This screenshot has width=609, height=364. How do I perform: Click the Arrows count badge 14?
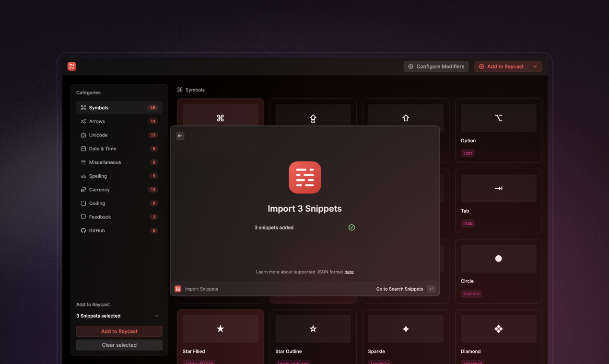(153, 122)
